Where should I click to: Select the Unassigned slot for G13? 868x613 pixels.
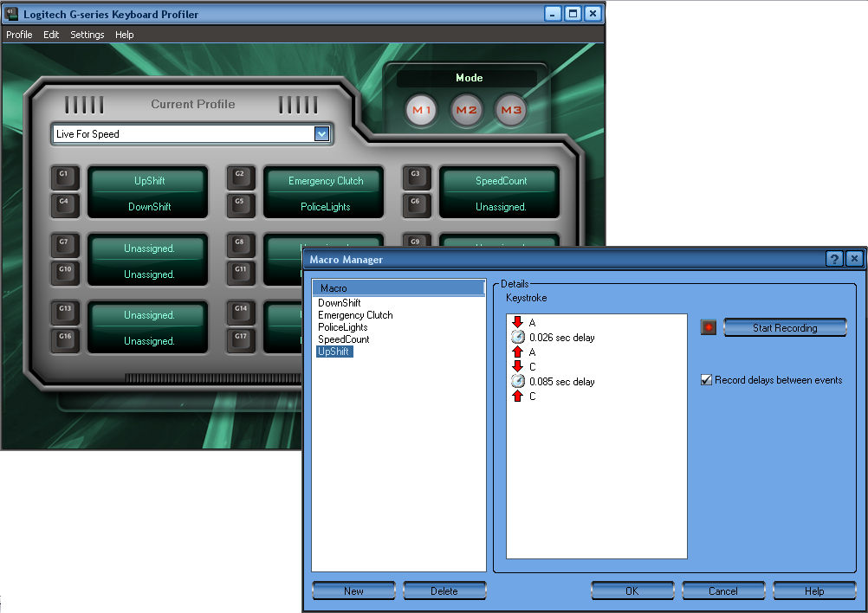pyautogui.click(x=150, y=315)
